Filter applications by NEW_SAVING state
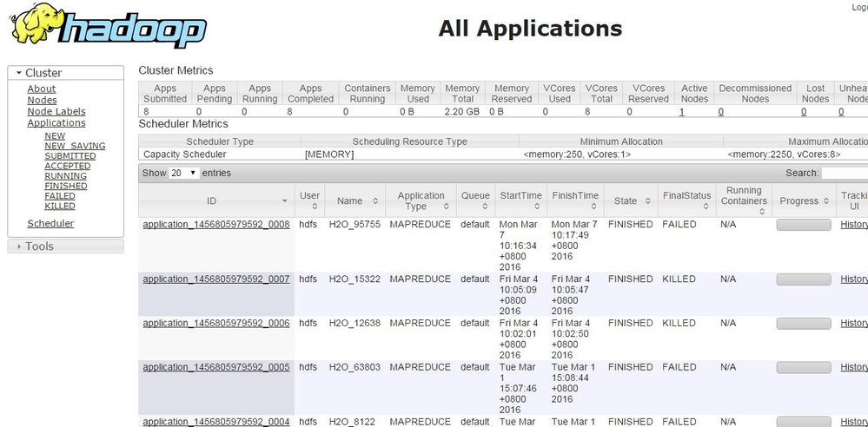The width and height of the screenshot is (868, 427). [x=75, y=146]
